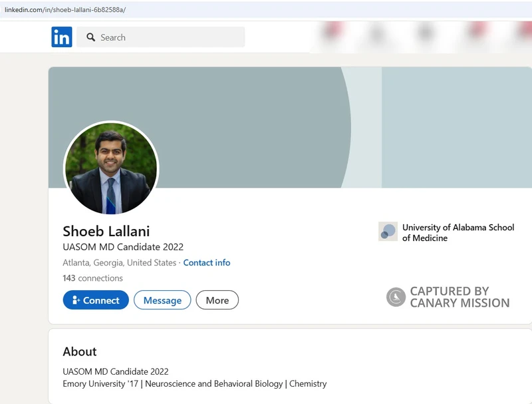Click the search magnifier icon
532x404 pixels.
(x=90, y=37)
